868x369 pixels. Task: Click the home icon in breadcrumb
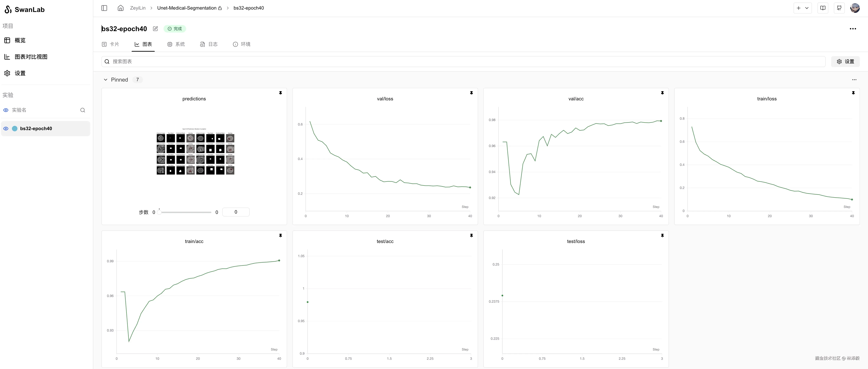[120, 8]
